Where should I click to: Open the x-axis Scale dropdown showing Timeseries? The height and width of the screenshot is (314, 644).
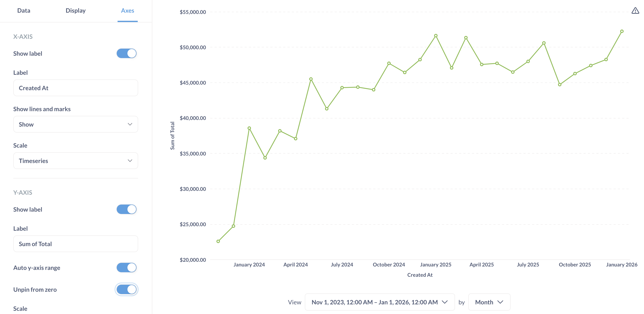click(76, 160)
